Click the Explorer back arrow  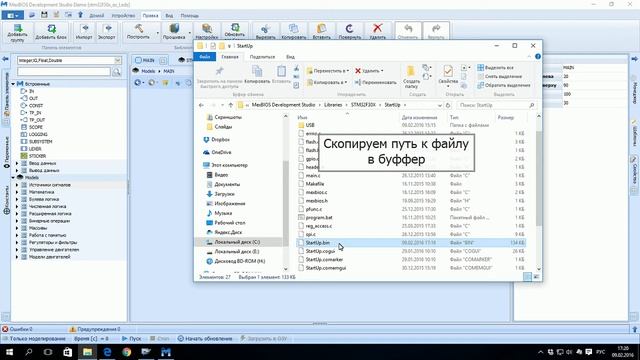point(201,105)
